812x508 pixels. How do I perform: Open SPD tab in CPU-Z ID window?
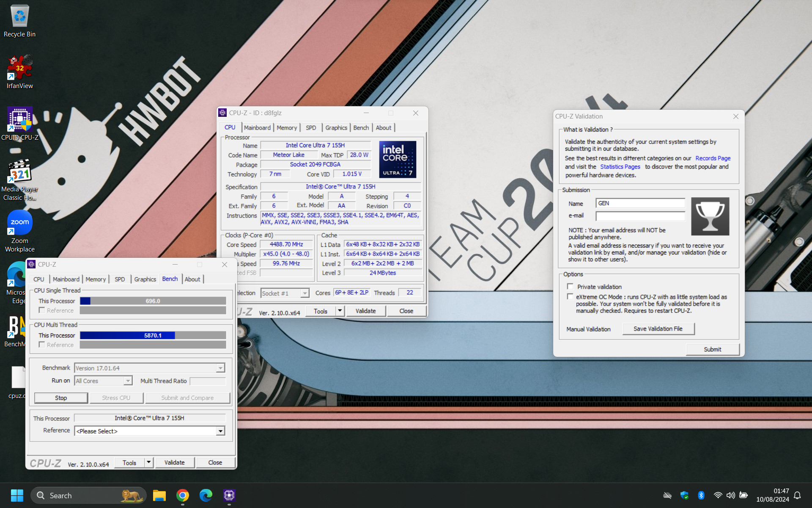coord(311,127)
